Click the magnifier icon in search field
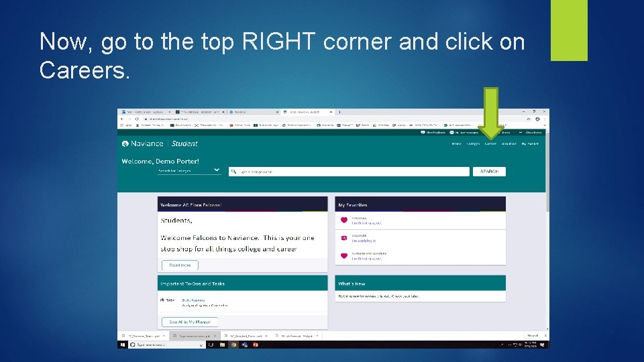The height and width of the screenshot is (362, 644). (x=233, y=172)
